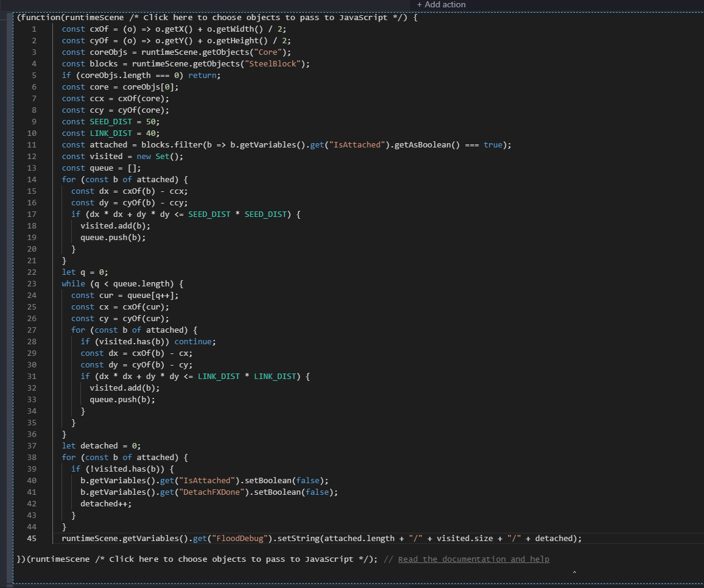Image resolution: width=704 pixels, height=588 pixels.
Task: Click the "if (visited.has(b)) continue;" line
Action: (x=148, y=342)
